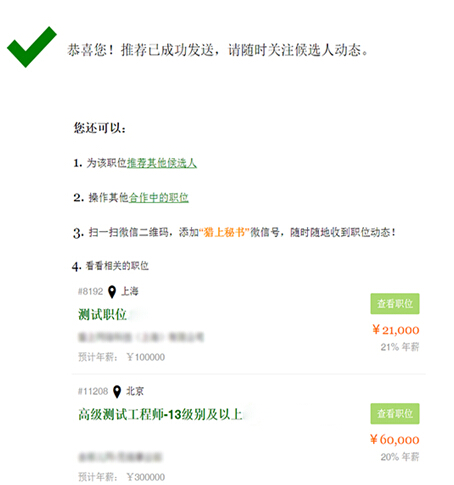454x485 pixels.
Task: Click the 上海 location label
Action: [x=130, y=291]
